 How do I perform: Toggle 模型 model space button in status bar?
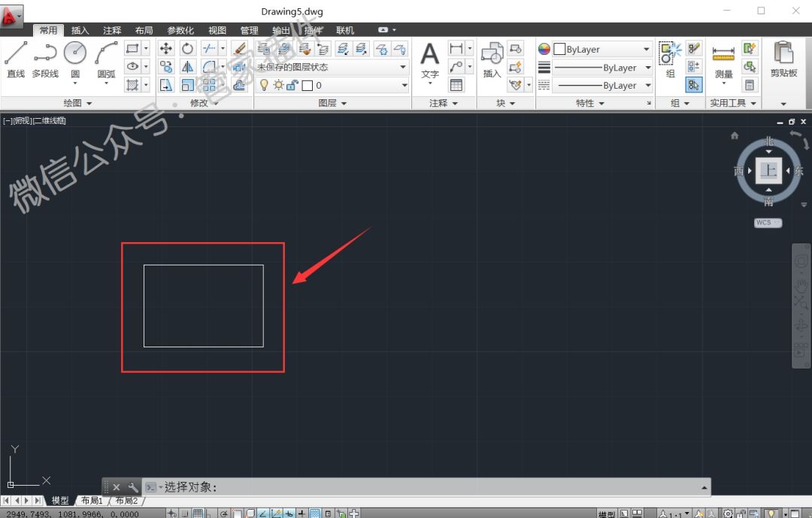tap(607, 513)
